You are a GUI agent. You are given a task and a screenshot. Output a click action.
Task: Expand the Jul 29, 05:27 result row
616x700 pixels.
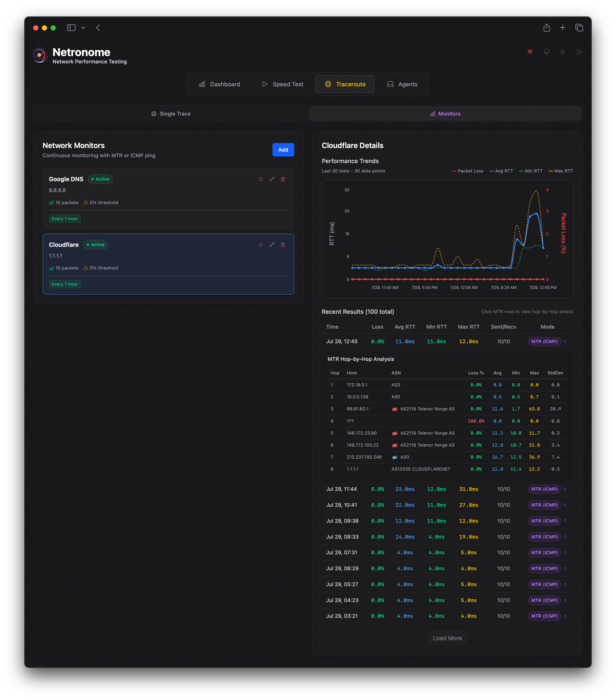click(x=447, y=584)
